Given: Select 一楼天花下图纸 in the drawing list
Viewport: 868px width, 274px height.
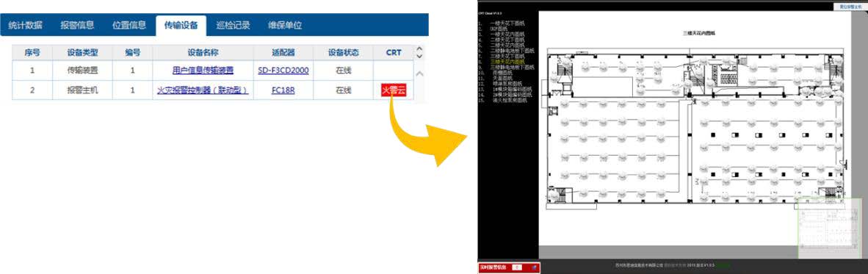Looking at the screenshot, I should (x=507, y=24).
